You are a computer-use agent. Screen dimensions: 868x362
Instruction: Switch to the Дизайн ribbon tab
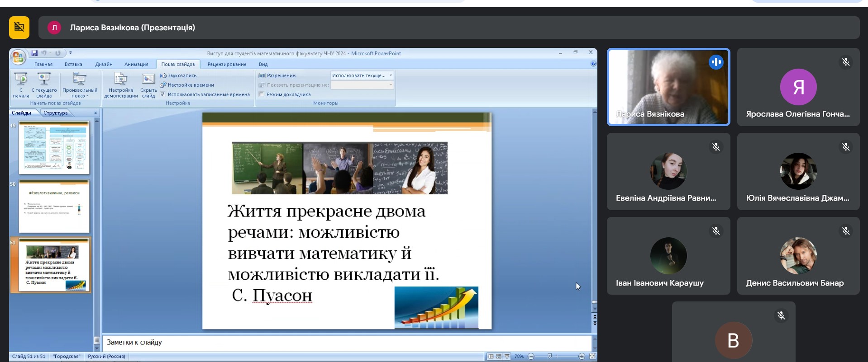[x=104, y=64]
